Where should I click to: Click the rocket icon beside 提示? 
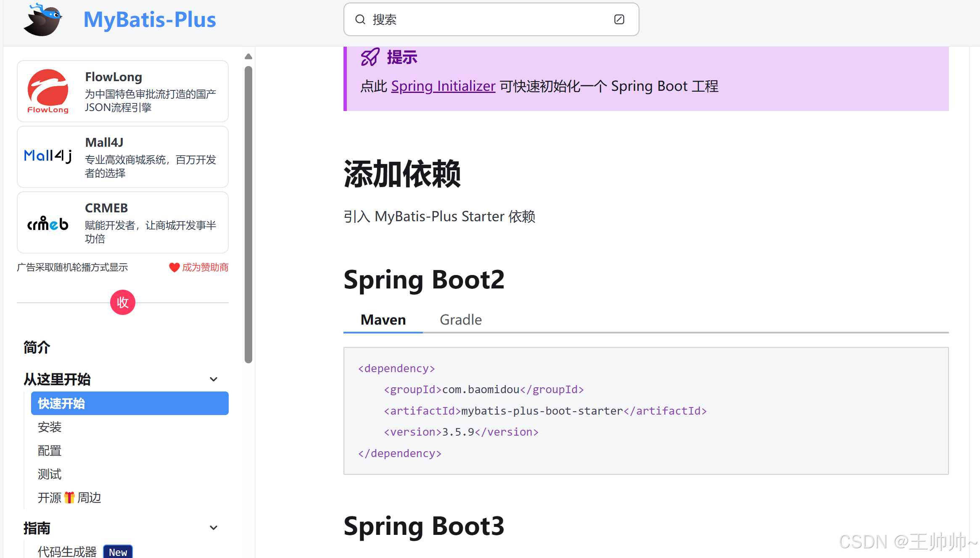pyautogui.click(x=370, y=57)
